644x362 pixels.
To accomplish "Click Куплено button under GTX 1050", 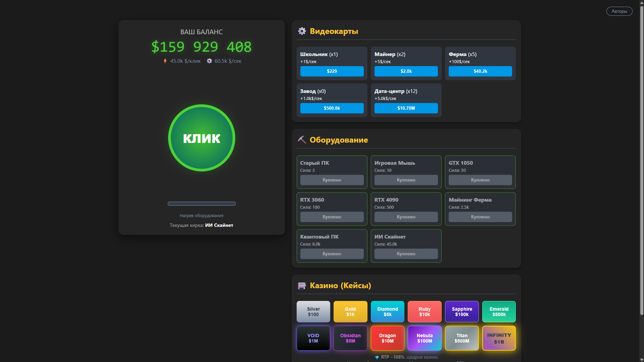I will [x=480, y=180].
